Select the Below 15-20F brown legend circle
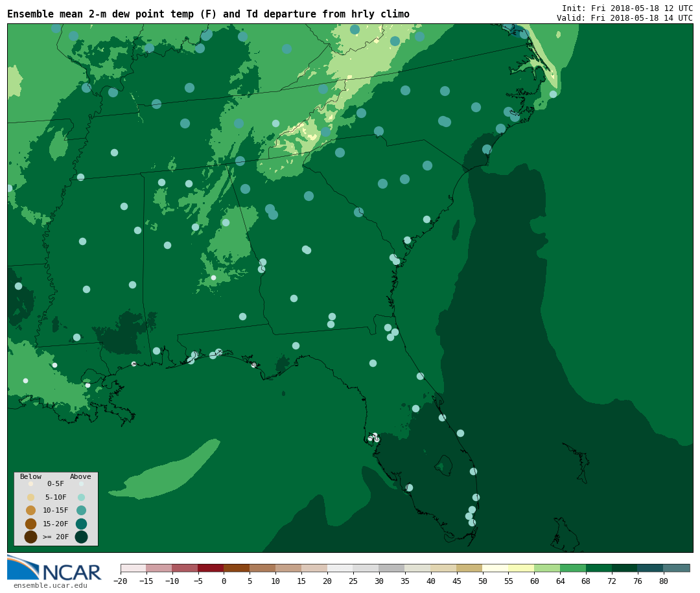Image resolution: width=700 pixels, height=593 pixels. [x=31, y=524]
